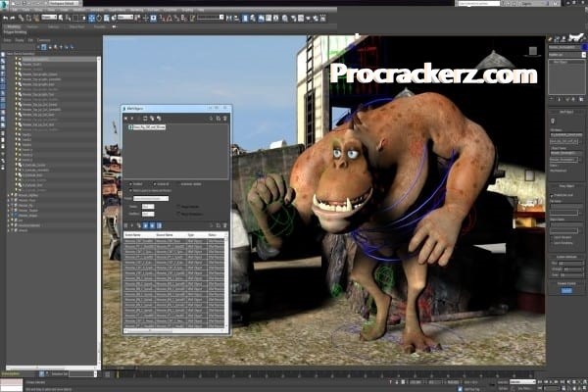
Task: Click the delete icon in XRef entities toolbar
Action: point(225,225)
